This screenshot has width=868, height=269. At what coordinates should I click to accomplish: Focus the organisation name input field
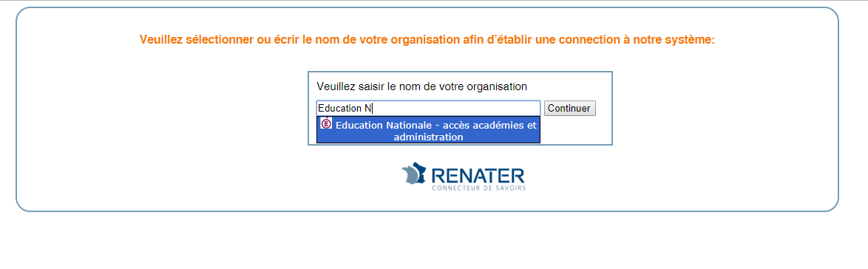[429, 108]
